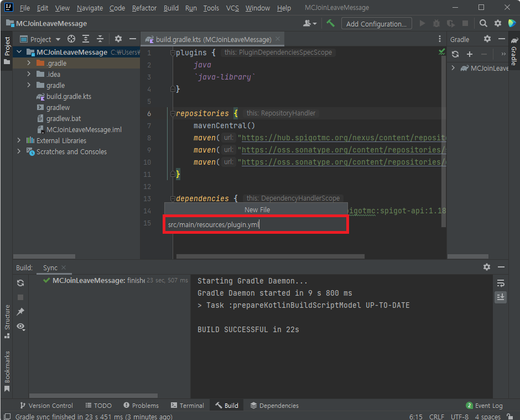The image size is (520, 420).
Task: Click the Run play icon
Action: click(422, 23)
